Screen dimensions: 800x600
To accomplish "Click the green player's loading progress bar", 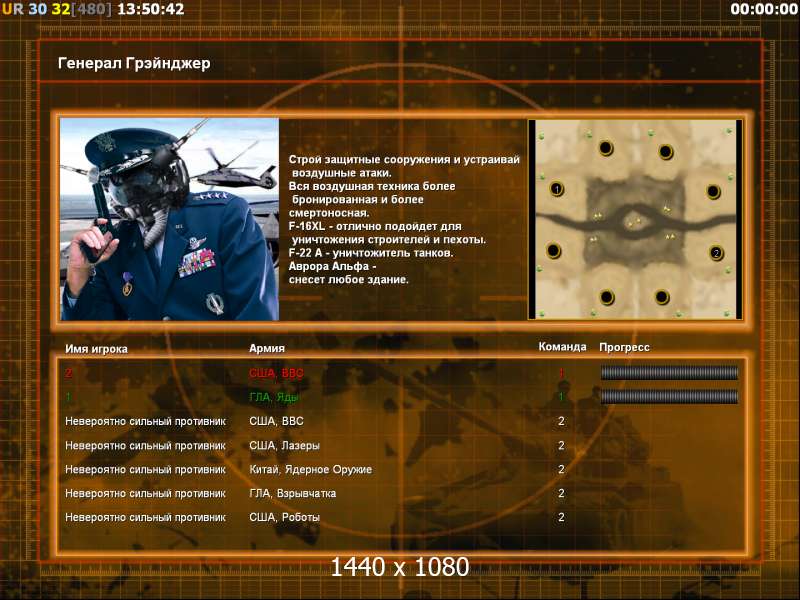I will coord(669,397).
